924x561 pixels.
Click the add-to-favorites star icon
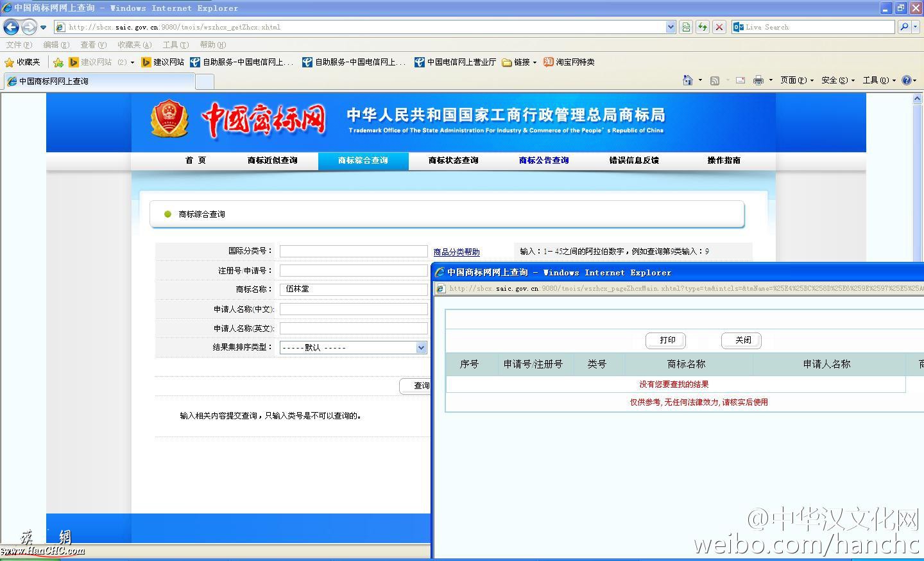pyautogui.click(x=58, y=62)
